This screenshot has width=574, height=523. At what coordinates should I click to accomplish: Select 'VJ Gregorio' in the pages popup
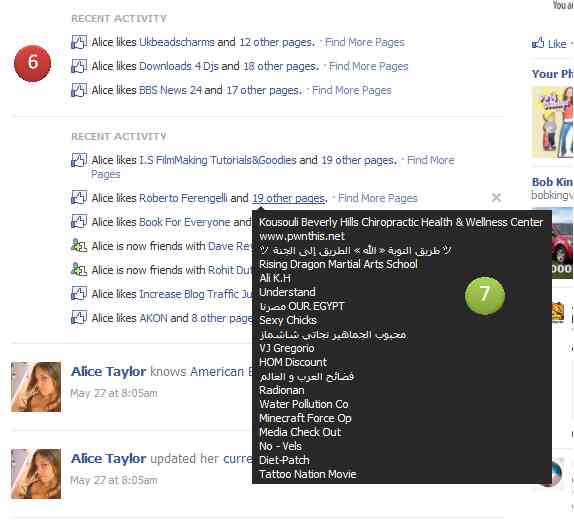287,348
